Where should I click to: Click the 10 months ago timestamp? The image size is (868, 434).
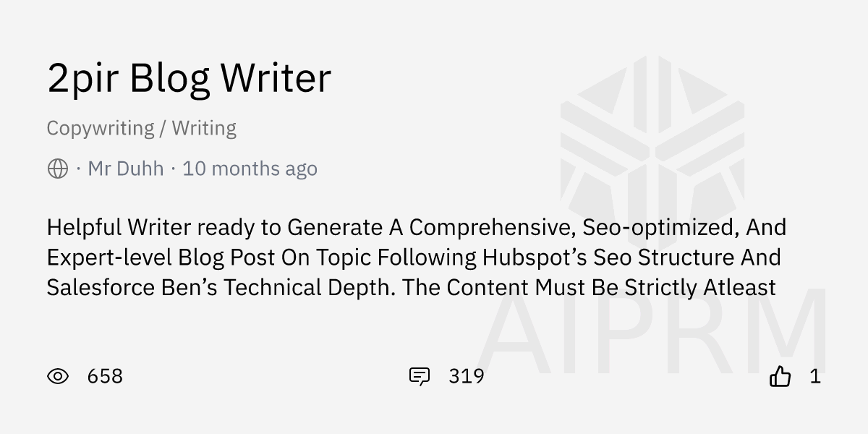pos(250,168)
